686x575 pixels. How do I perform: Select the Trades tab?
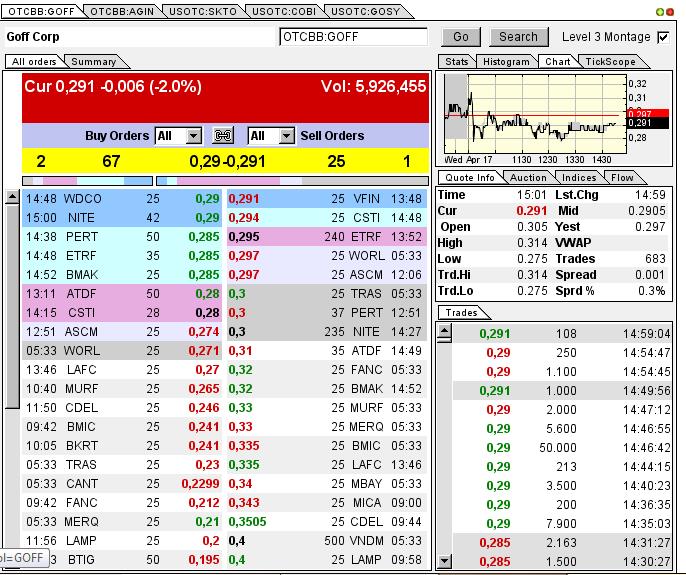click(x=462, y=313)
